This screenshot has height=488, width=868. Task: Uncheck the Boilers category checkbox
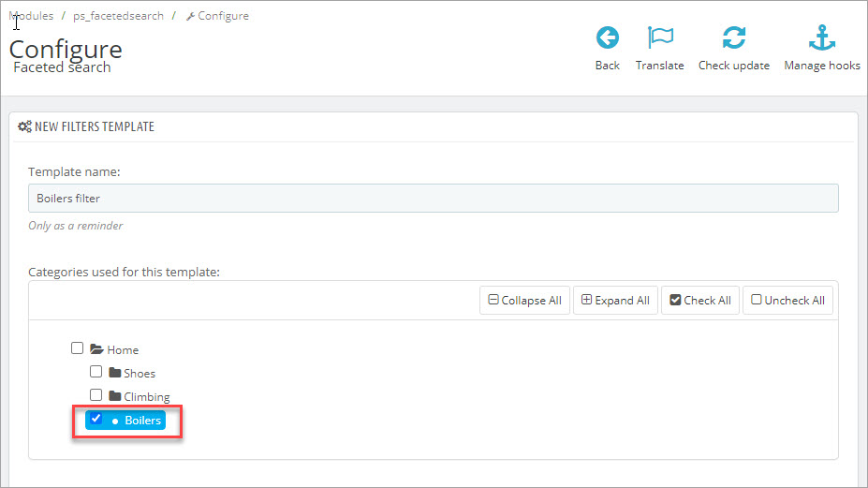click(x=96, y=418)
